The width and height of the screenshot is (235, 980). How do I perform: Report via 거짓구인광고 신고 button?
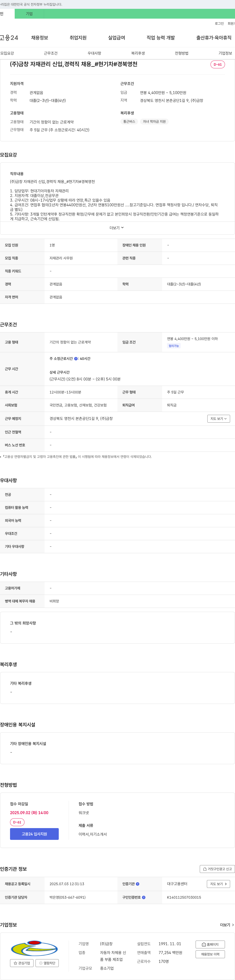[x=217, y=869]
